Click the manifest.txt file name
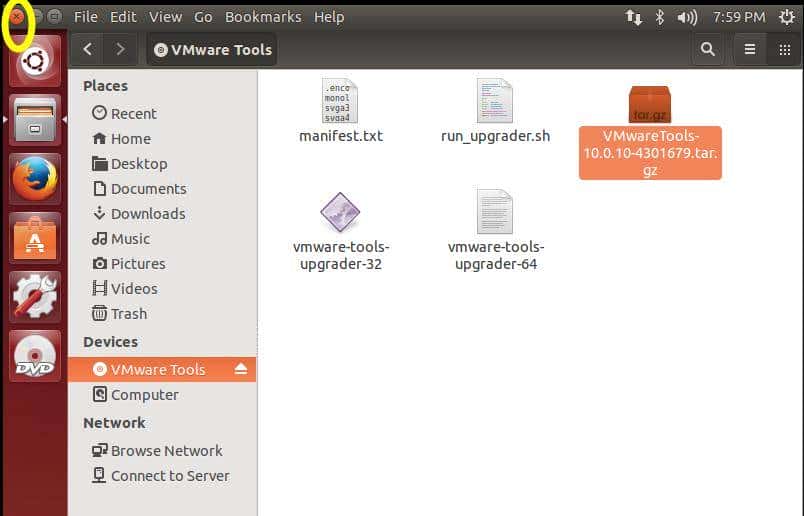Image resolution: width=804 pixels, height=516 pixels. pos(341,136)
